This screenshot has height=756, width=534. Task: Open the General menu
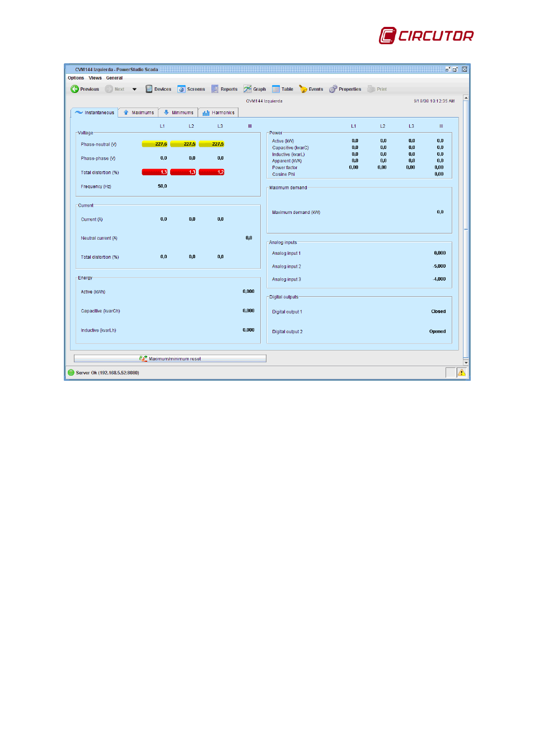point(114,78)
